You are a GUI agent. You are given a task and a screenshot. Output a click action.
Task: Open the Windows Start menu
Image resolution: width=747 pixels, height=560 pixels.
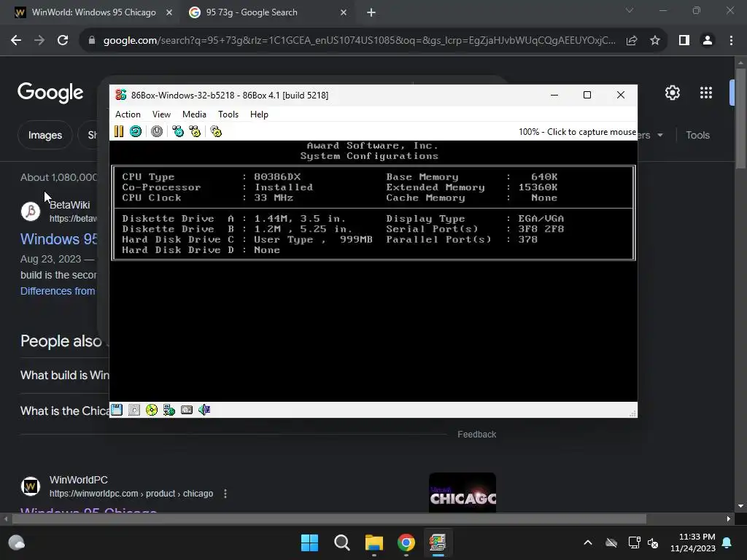309,542
